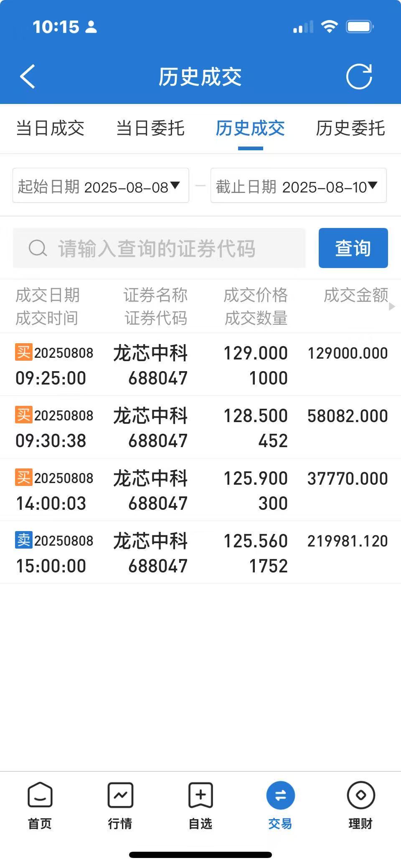This screenshot has height=868, width=401.
Task: Open the 理财 wealth icon
Action: [361, 795]
